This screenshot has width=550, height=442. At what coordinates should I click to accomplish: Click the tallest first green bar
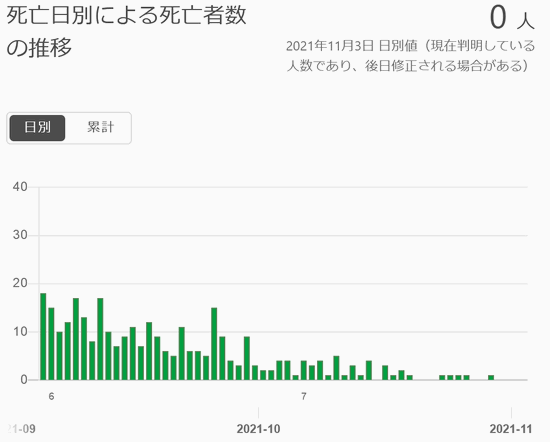(x=43, y=336)
